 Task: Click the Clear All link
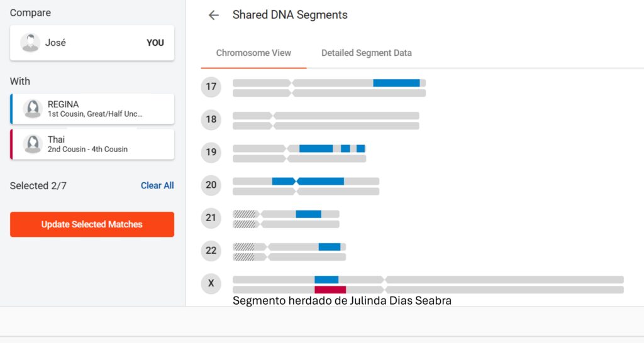pyautogui.click(x=157, y=185)
